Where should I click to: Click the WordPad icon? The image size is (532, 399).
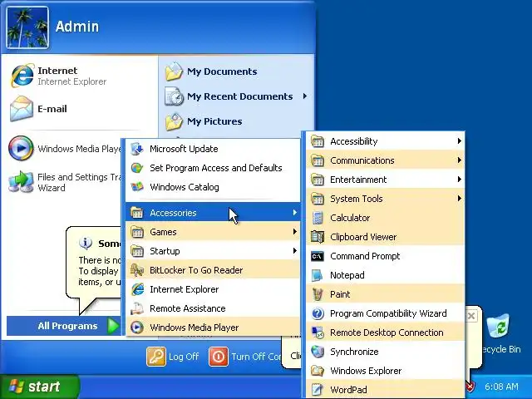coord(318,390)
